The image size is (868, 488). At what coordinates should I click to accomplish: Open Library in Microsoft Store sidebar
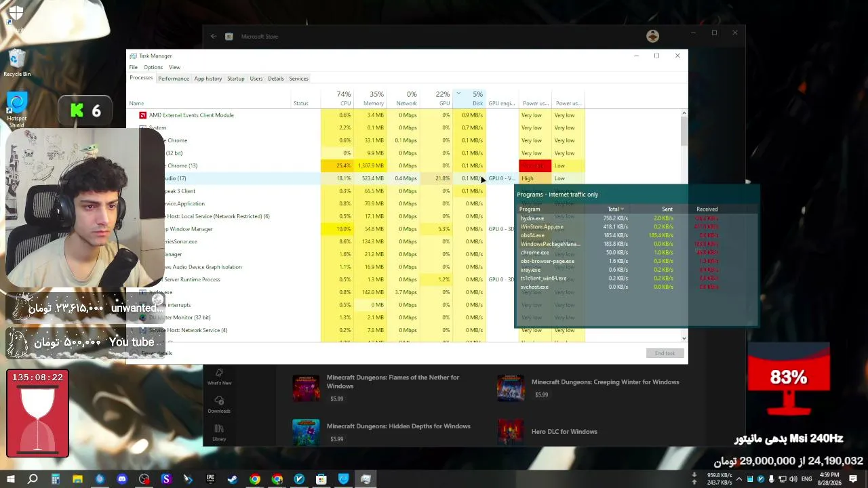pos(219,433)
